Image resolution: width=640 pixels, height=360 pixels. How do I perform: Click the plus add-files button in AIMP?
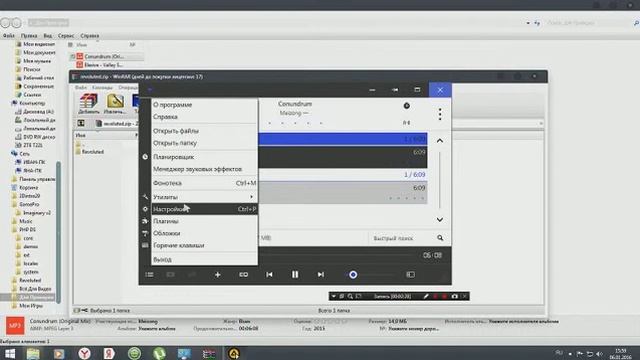tap(218, 275)
